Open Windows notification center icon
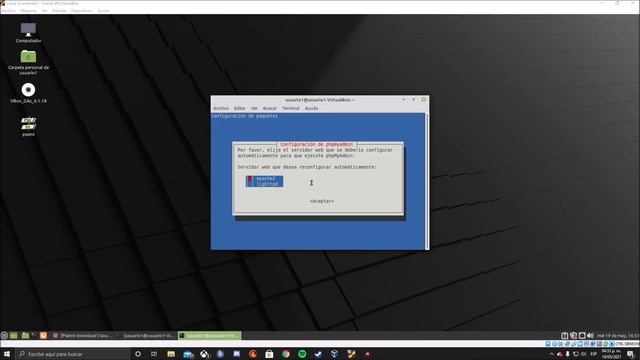 (631, 354)
